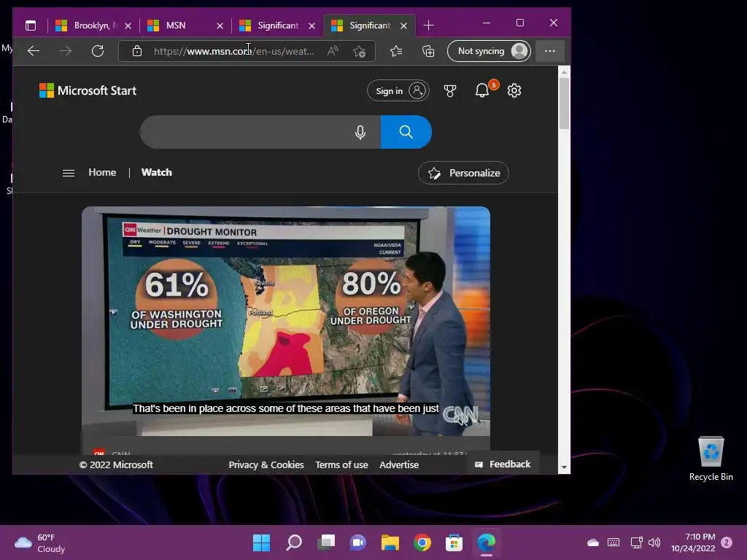Refresh the current page
747x560 pixels.
[x=98, y=51]
